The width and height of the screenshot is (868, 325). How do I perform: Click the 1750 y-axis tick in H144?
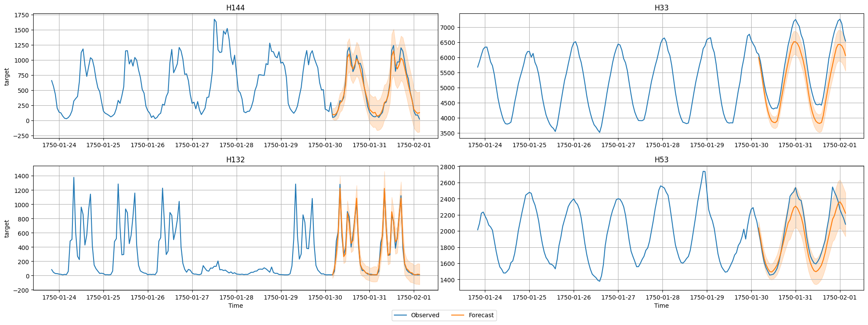22,15
